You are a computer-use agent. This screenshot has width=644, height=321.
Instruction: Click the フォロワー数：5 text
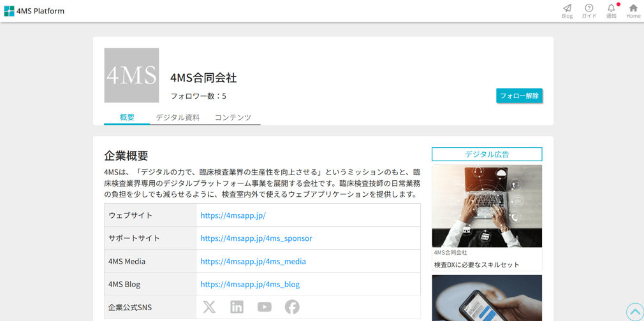198,96
